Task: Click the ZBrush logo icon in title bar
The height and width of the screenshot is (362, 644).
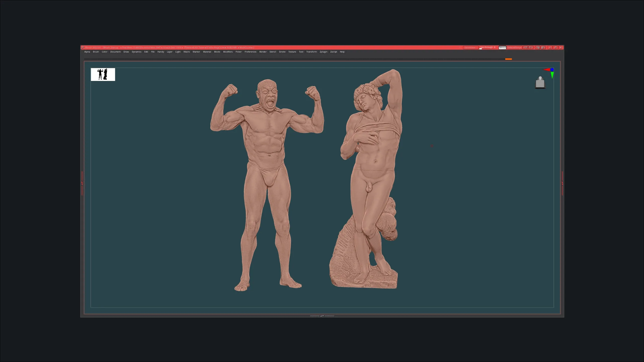Action: tap(83, 48)
